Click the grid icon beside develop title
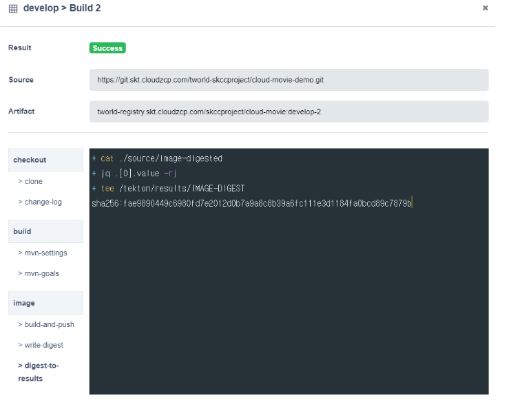The width and height of the screenshot is (531, 420). pos(13,8)
